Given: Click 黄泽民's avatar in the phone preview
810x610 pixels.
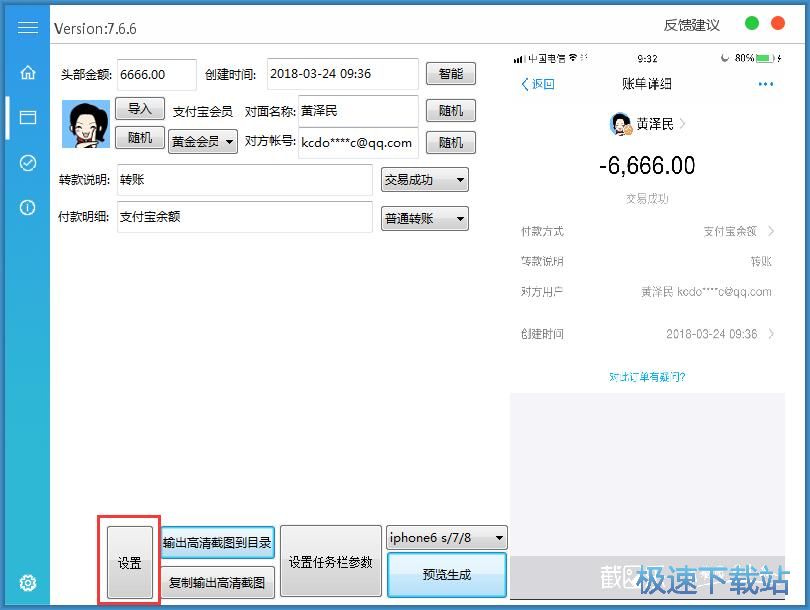Looking at the screenshot, I should pyautogui.click(x=622, y=124).
